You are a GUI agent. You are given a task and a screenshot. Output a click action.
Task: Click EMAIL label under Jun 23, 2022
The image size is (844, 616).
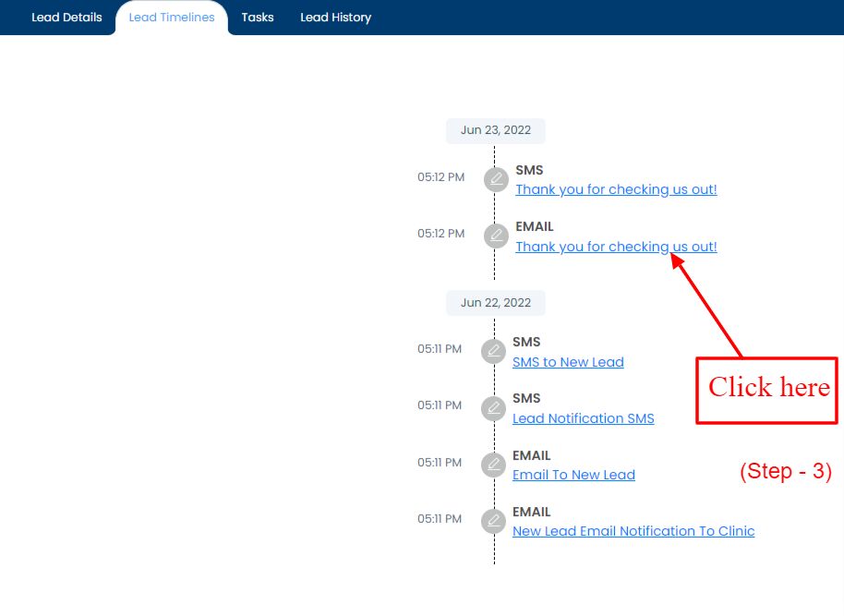(535, 226)
